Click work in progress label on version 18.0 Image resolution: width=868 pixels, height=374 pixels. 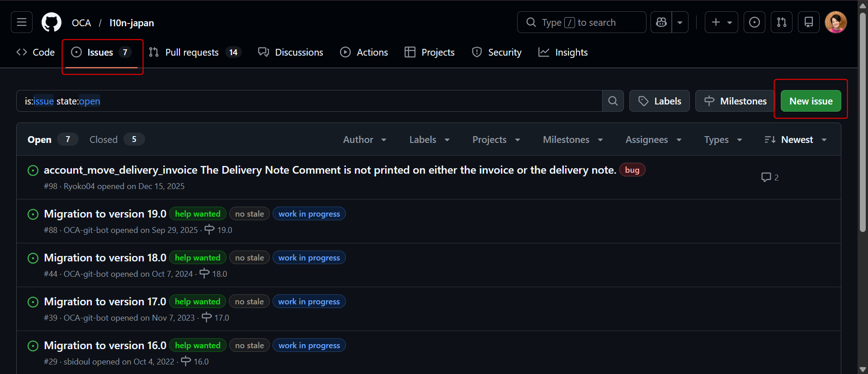pos(309,258)
